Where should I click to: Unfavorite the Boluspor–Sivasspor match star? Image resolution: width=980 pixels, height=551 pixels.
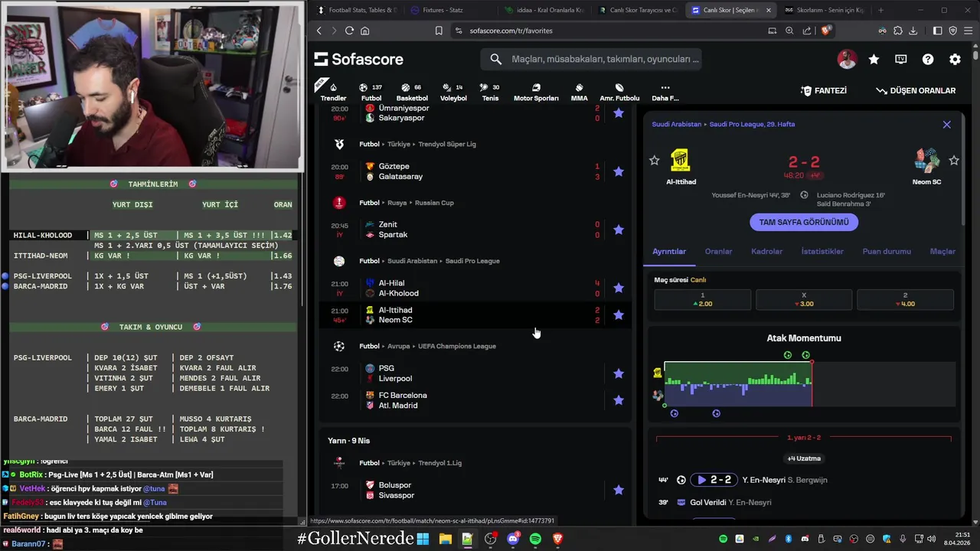619,490
